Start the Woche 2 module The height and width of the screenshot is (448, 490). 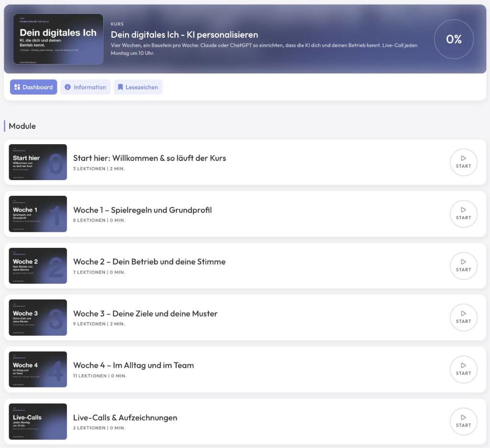pos(463,266)
